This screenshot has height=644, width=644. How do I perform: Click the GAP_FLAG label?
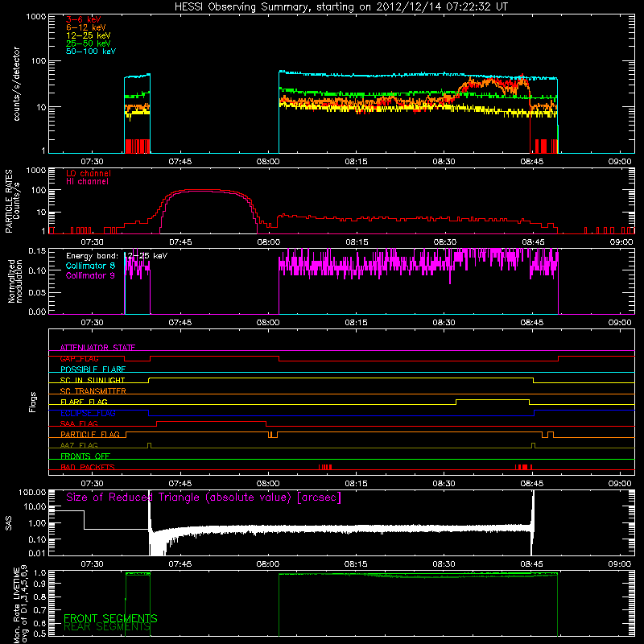click(79, 358)
